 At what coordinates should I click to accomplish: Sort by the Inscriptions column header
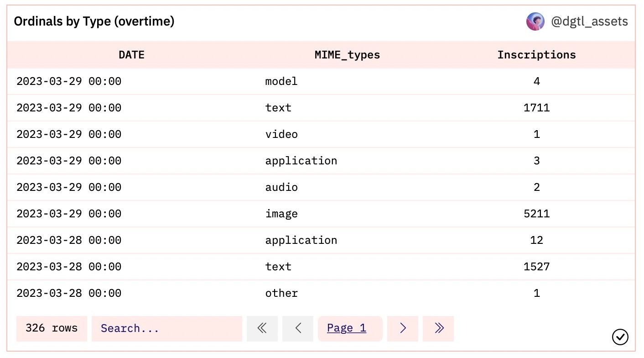536,55
